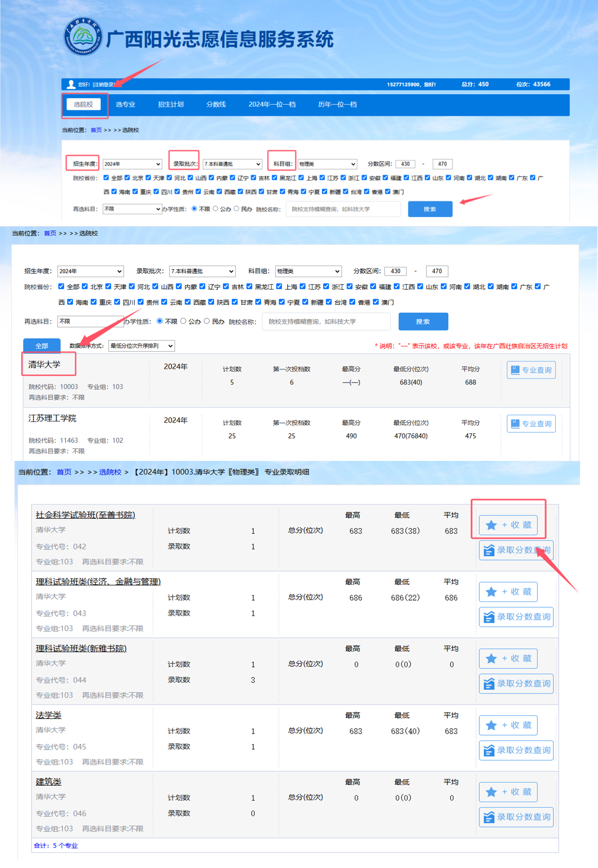Open the 招生计划 tab
598x868 pixels.
point(171,104)
